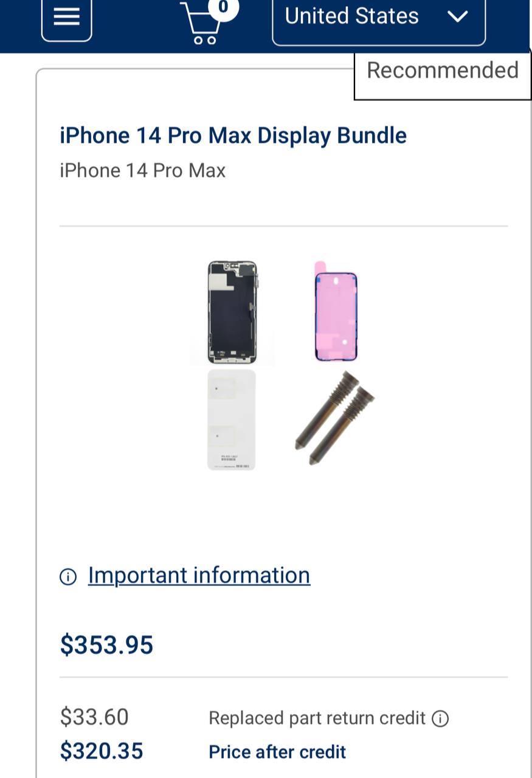Select the $320.35 price after credit

[x=102, y=751]
